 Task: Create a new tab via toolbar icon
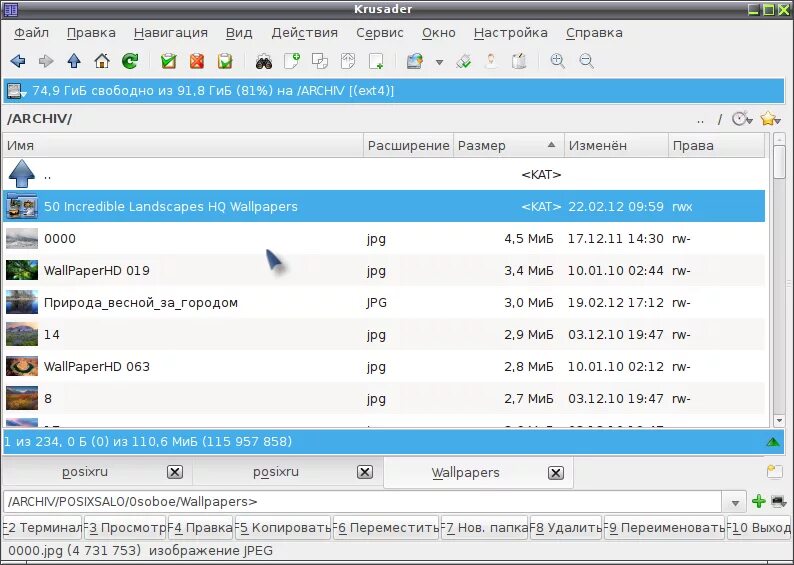click(x=292, y=61)
